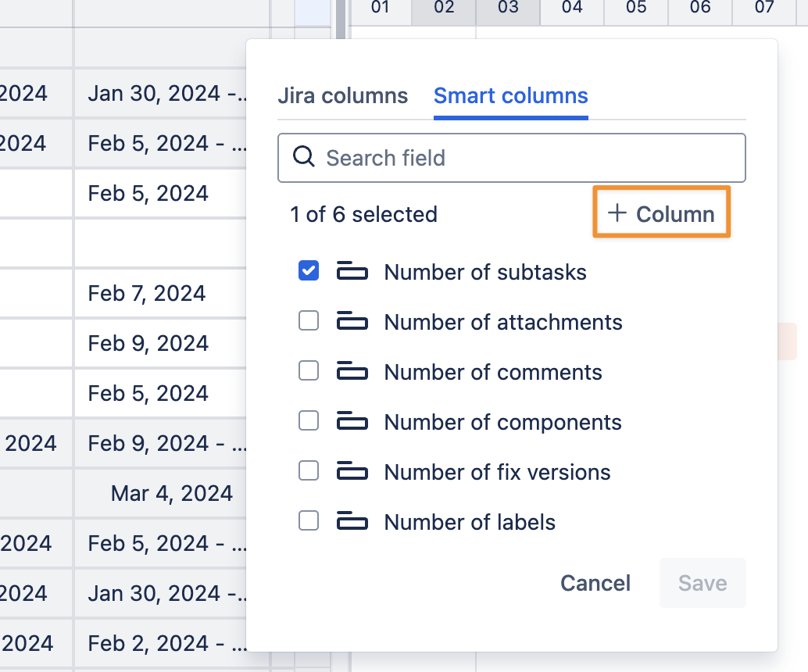
Task: Select the Number of fix versions checkbox
Action: click(309, 471)
